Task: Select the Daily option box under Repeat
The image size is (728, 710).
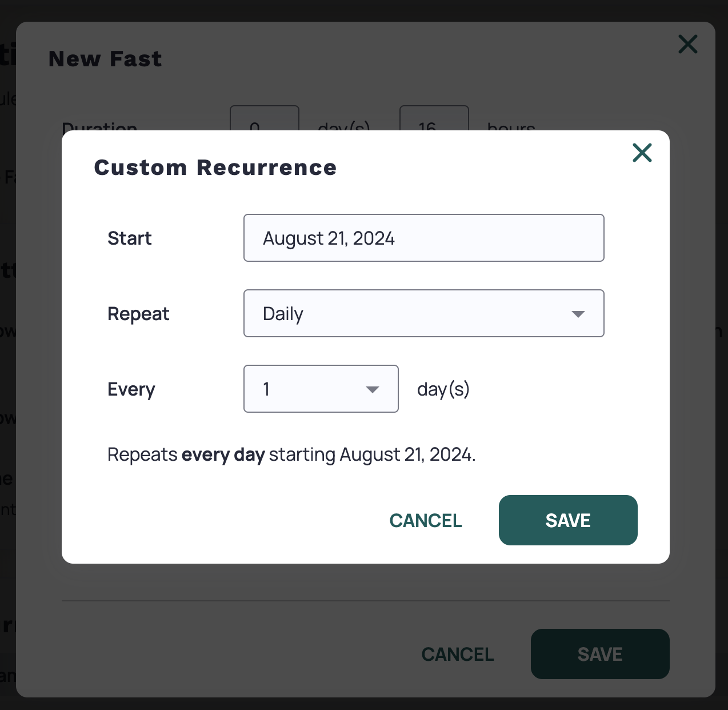Action: point(423,313)
